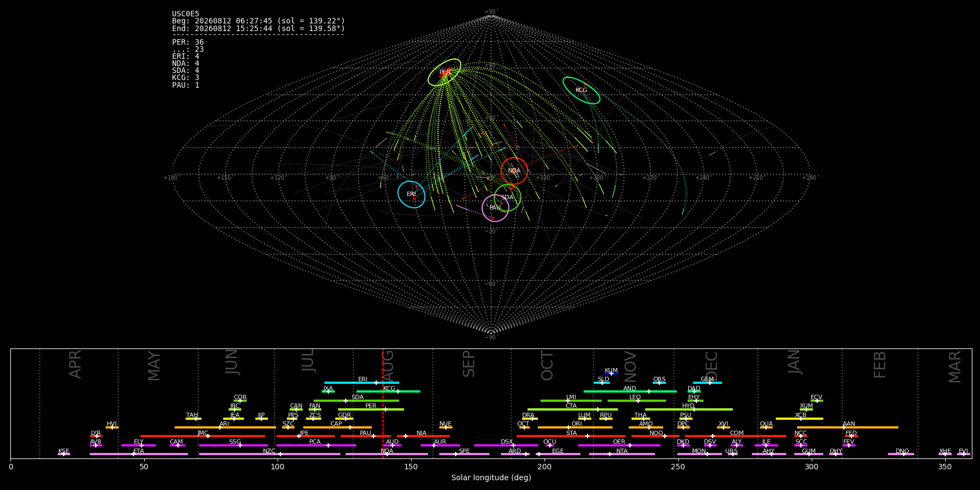Image resolution: width=980 pixels, height=490 pixels.
Task: Click the ETA pink shower bar
Action: pos(139,454)
